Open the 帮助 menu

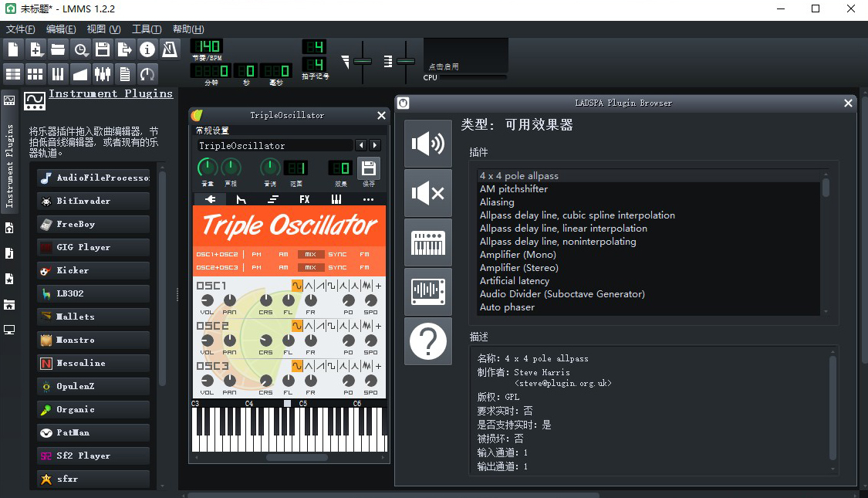188,29
